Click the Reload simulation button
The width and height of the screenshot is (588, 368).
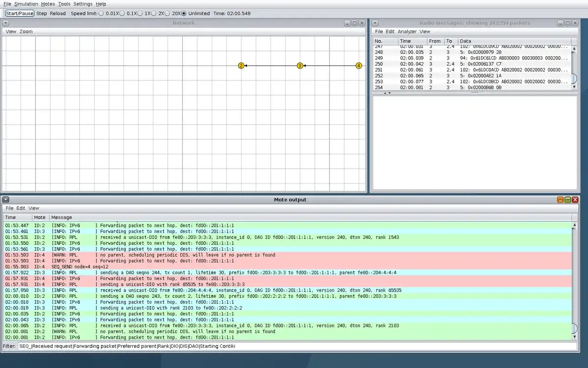[x=58, y=13]
